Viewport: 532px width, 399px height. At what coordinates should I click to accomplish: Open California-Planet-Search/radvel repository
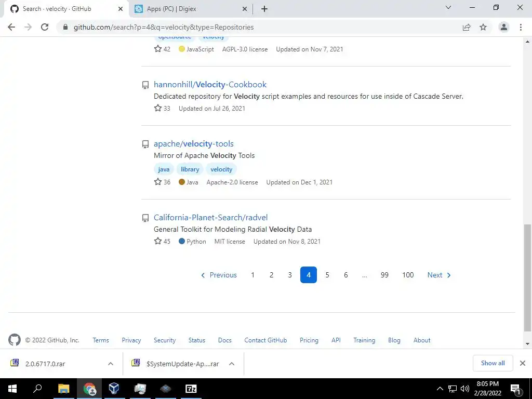click(x=211, y=218)
